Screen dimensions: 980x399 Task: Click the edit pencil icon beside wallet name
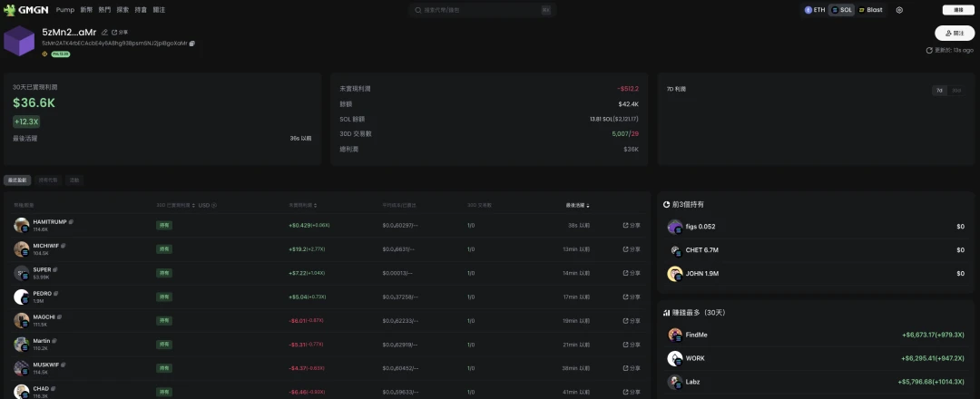104,32
